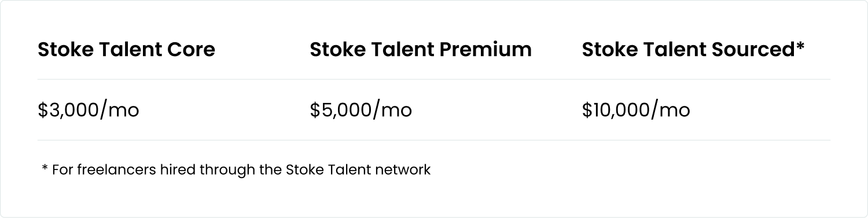Click the freelancers footnote text
Image resolution: width=868 pixels, height=218 pixels.
(x=236, y=170)
